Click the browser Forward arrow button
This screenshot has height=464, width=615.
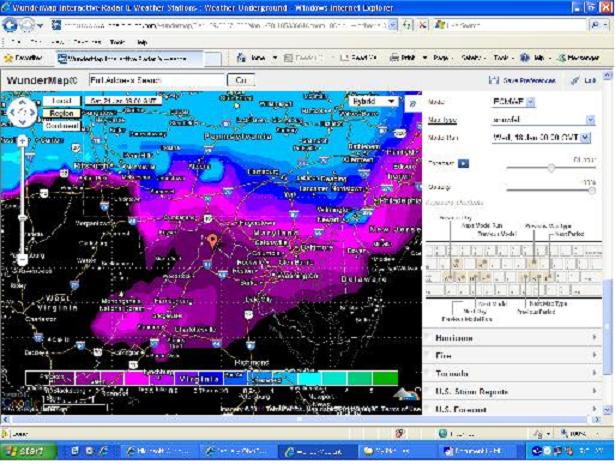tap(27, 25)
